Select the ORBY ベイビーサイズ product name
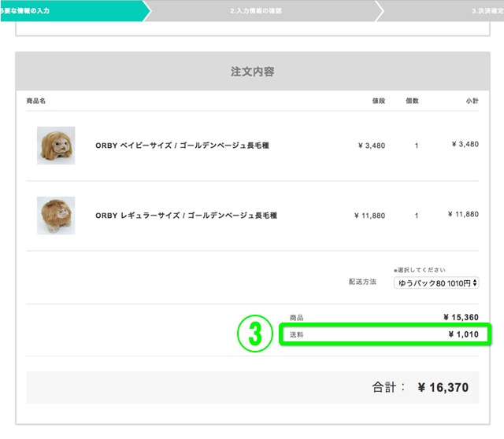The image size is (504, 439). point(182,146)
